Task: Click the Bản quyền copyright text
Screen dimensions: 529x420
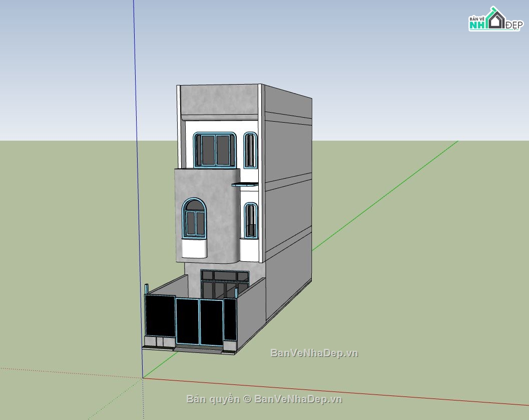Action: [264, 399]
